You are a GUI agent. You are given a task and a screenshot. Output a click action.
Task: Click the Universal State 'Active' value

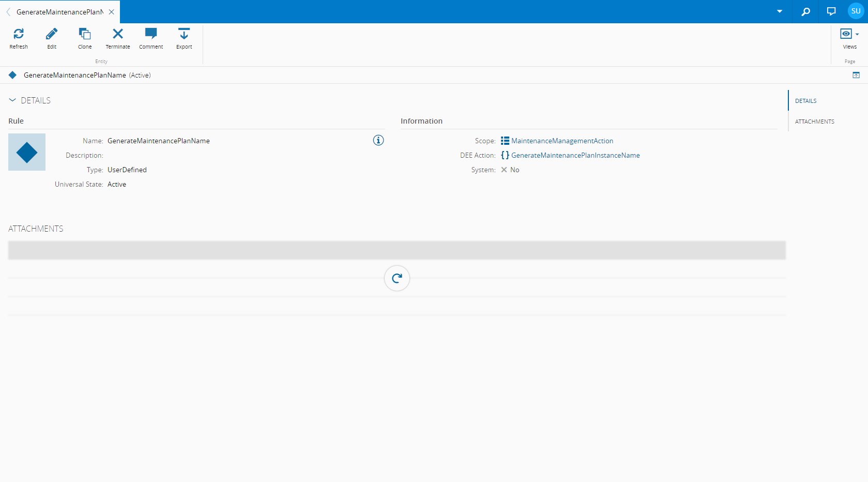click(x=117, y=184)
